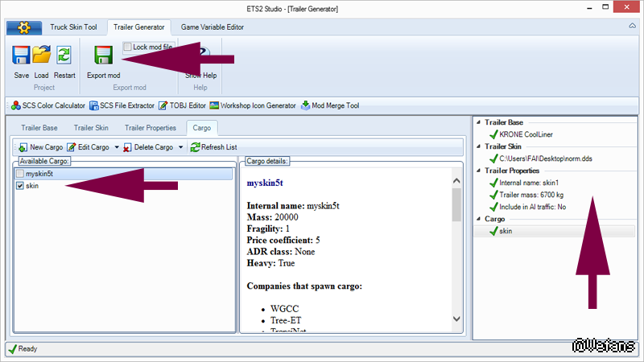Check the myskin5t cargo checkbox
This screenshot has width=644, height=362.
(20, 174)
